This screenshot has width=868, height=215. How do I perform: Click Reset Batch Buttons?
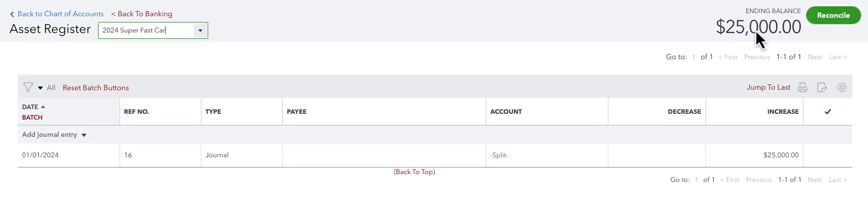(x=95, y=88)
